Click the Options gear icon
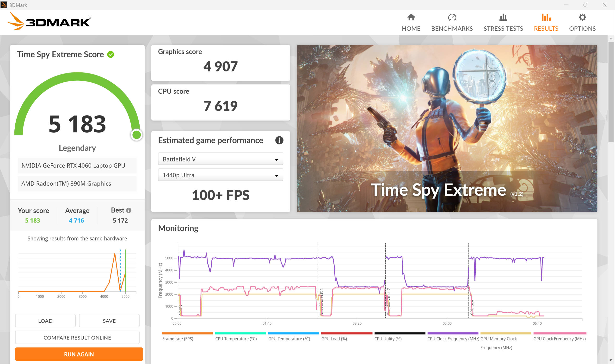The width and height of the screenshot is (615, 364). coord(582,18)
